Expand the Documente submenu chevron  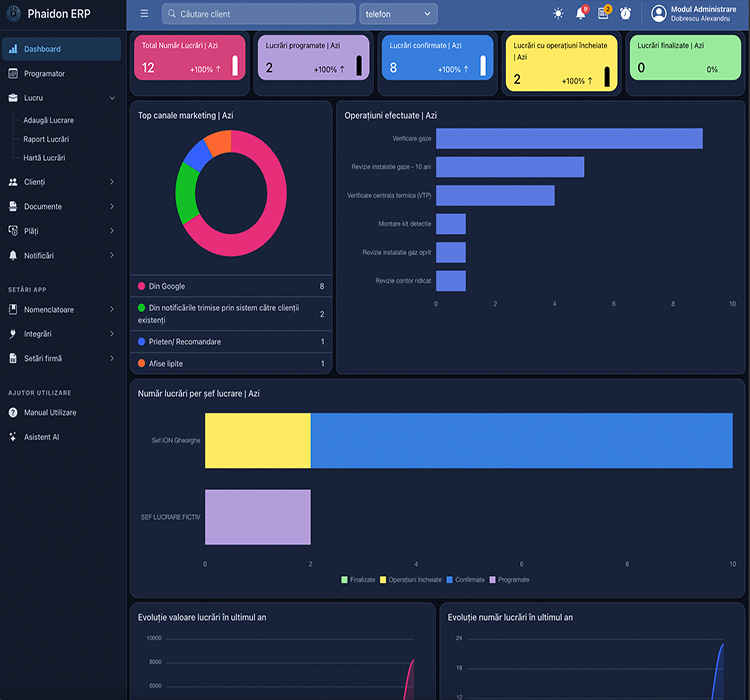click(x=112, y=206)
